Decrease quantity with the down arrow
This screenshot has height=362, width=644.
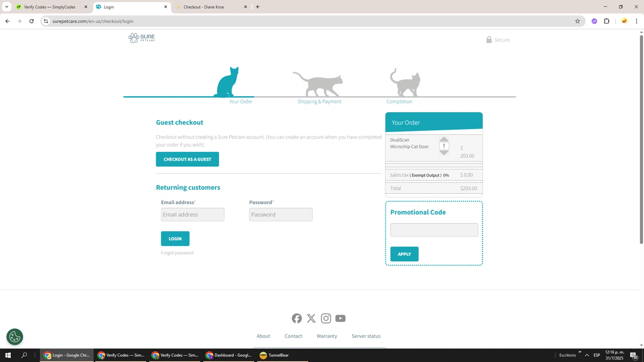tap(444, 153)
